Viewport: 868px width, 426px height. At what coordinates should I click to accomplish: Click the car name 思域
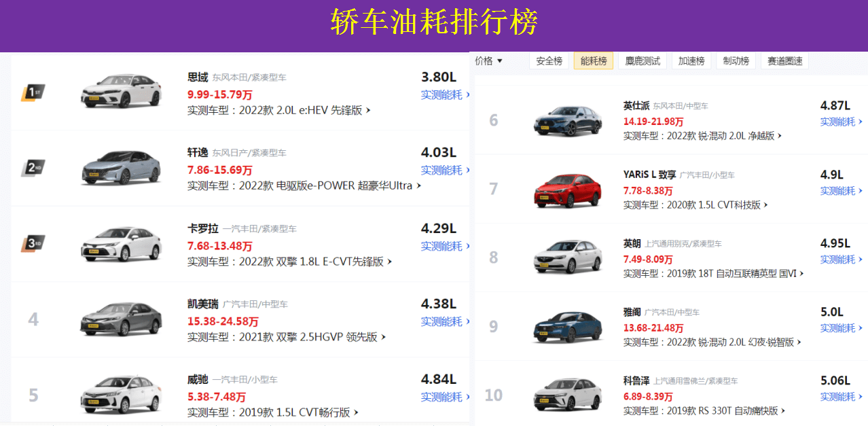(198, 77)
